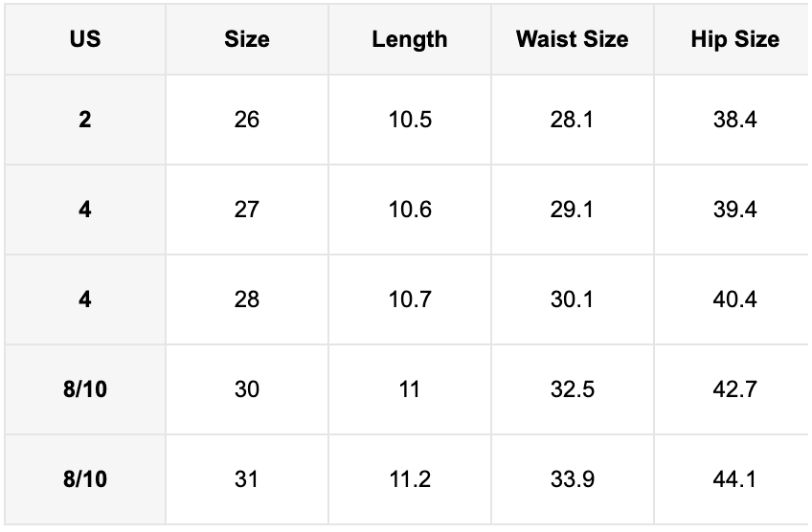Image resolution: width=812 pixels, height=532 pixels.
Task: Select the cell with size 27
Action: point(246,210)
